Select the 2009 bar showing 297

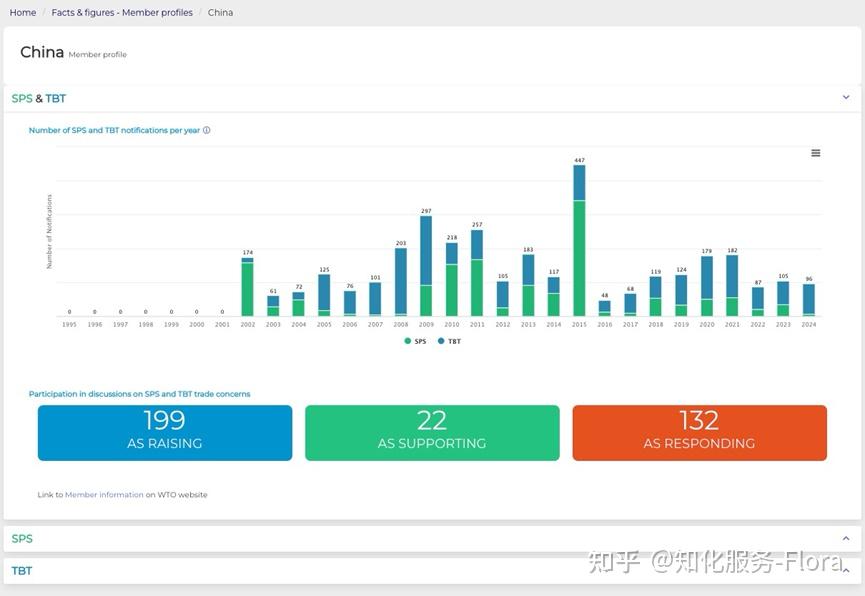425,260
